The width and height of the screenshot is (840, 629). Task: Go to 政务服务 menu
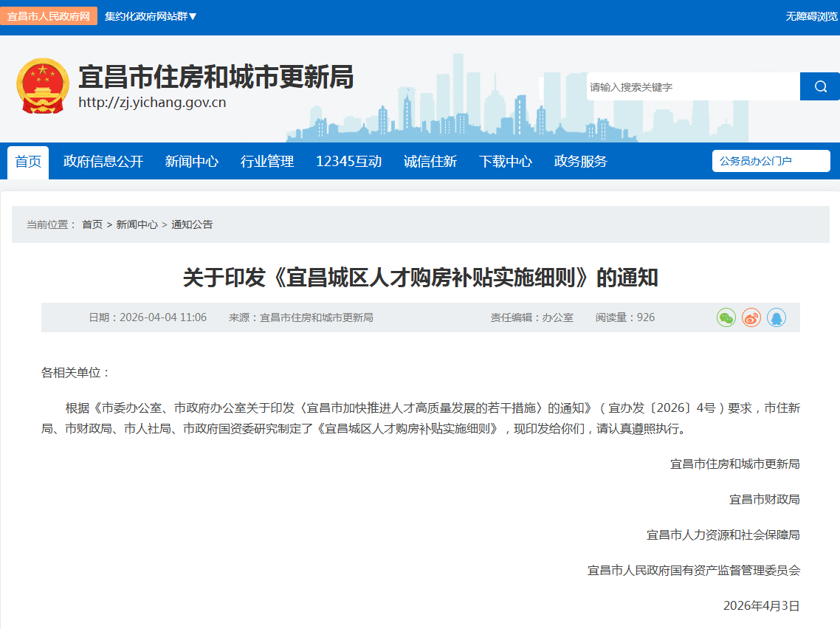581,162
